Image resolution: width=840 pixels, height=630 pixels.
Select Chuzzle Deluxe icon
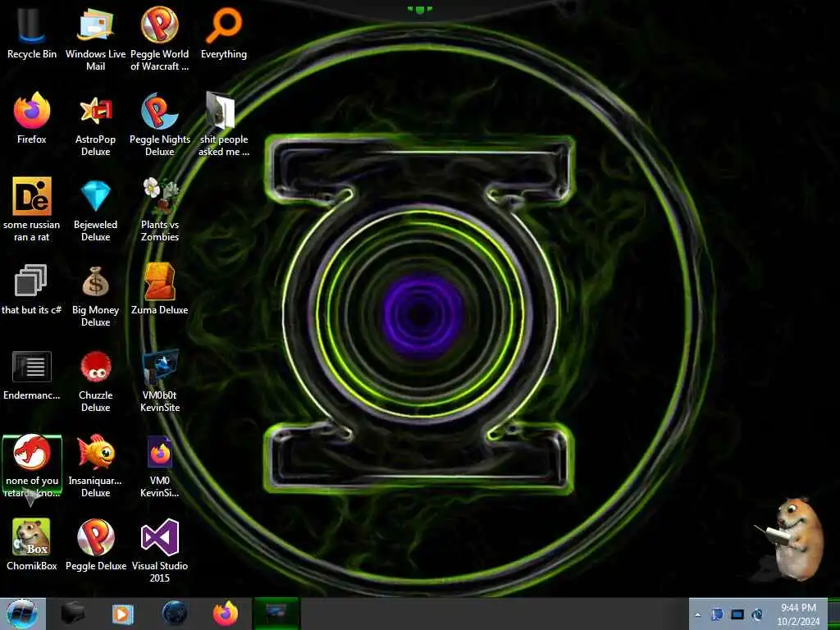(x=95, y=381)
